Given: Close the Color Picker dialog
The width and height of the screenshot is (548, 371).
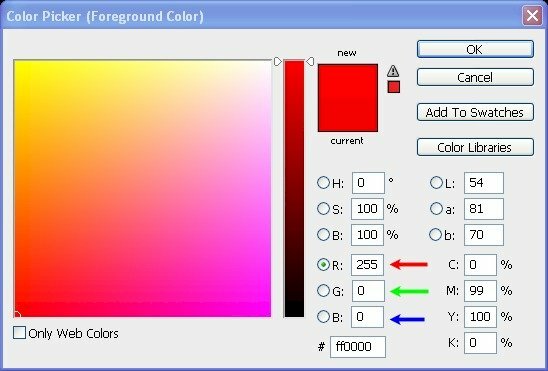Looking at the screenshot, I should click(x=532, y=16).
